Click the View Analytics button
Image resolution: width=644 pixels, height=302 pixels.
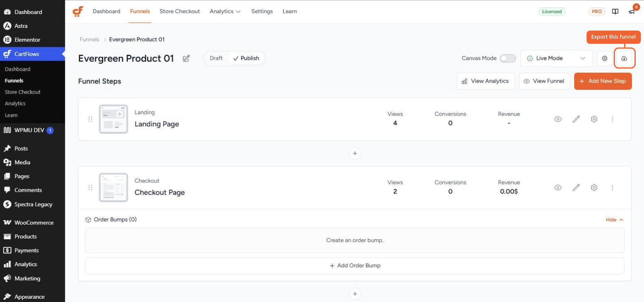(x=485, y=81)
